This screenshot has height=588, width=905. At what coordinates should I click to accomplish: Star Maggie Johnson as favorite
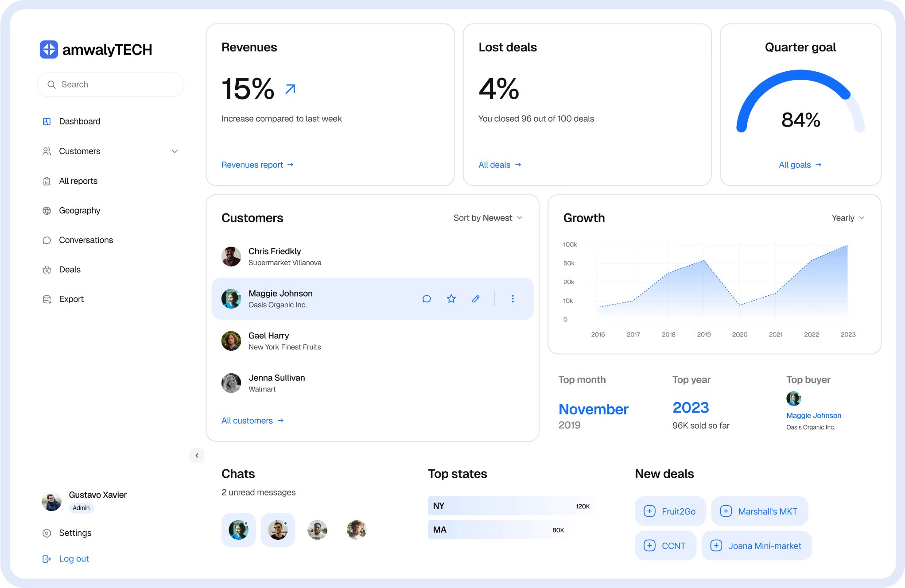click(451, 299)
